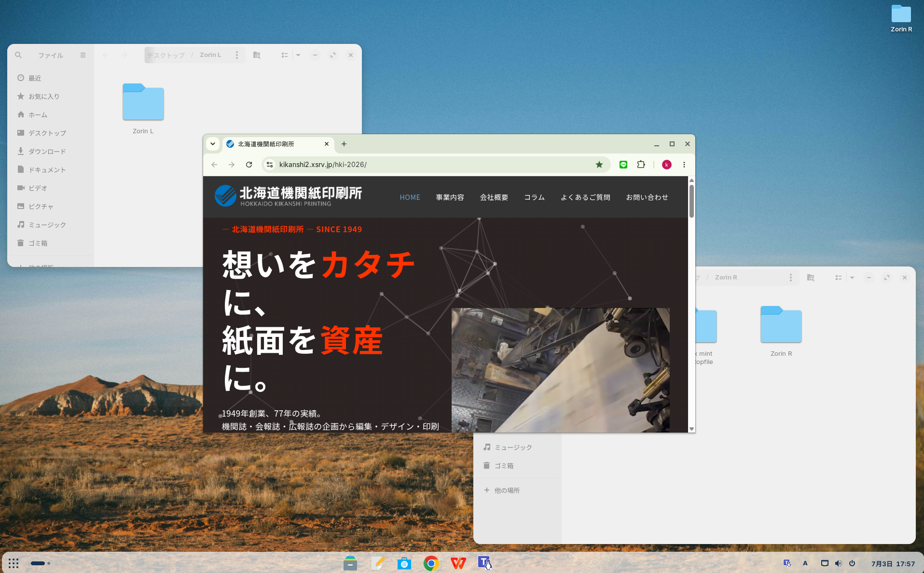Open 事業内容 in the website nav

[450, 197]
